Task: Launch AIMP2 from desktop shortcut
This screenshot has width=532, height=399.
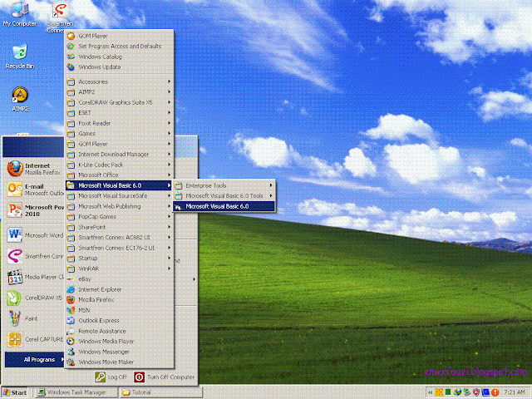Action: (20, 98)
